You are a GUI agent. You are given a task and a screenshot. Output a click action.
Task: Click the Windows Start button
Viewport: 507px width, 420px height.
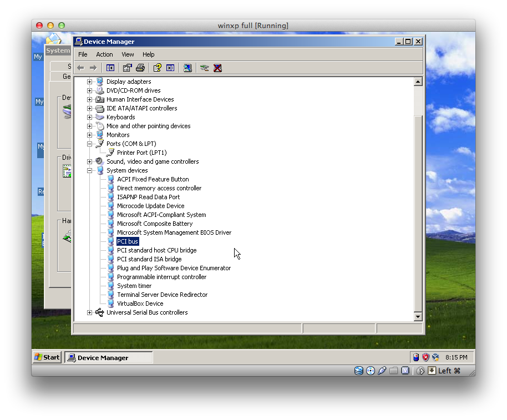pyautogui.click(x=47, y=358)
